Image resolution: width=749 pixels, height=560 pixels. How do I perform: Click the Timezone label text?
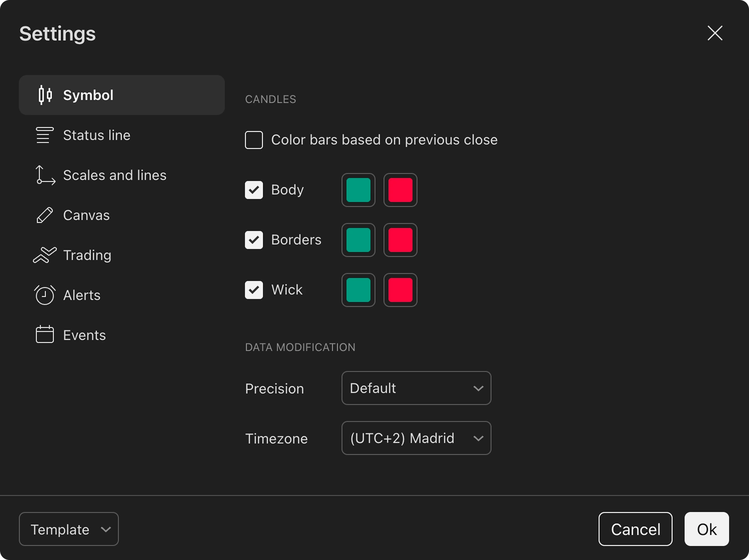276,439
